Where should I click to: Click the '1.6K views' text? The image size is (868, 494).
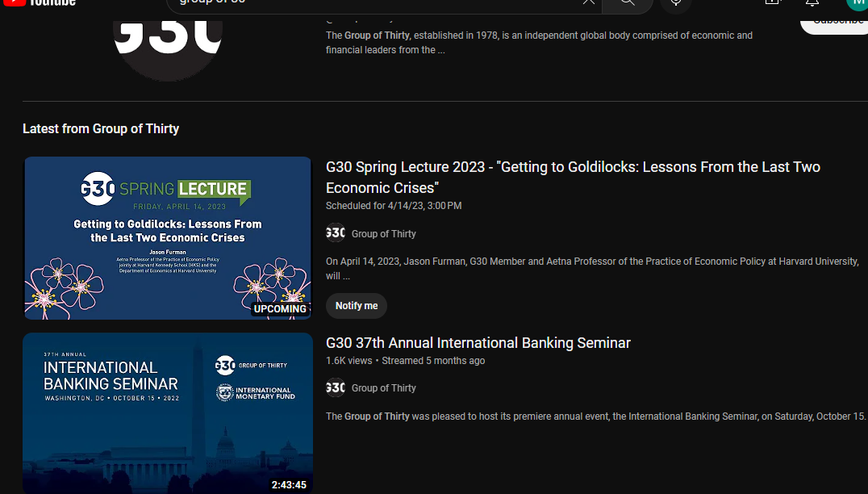pos(348,361)
